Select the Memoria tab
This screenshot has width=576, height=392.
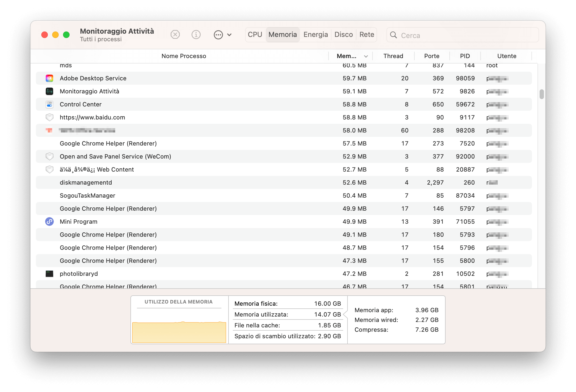[x=283, y=35]
